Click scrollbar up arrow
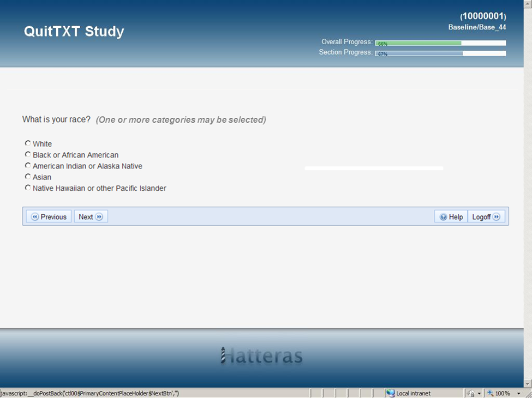This screenshot has height=398, width=532. pyautogui.click(x=528, y=3)
